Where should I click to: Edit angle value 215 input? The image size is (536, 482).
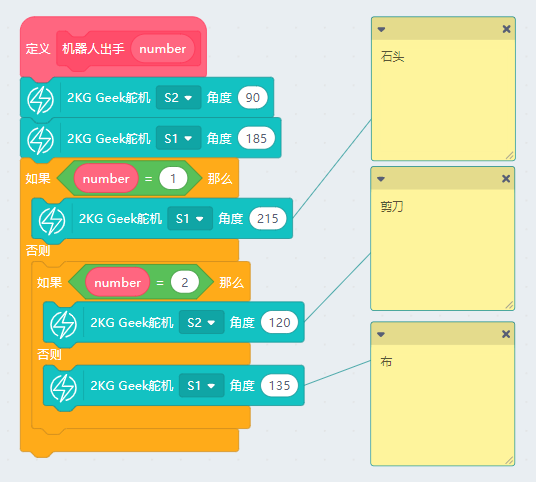268,218
